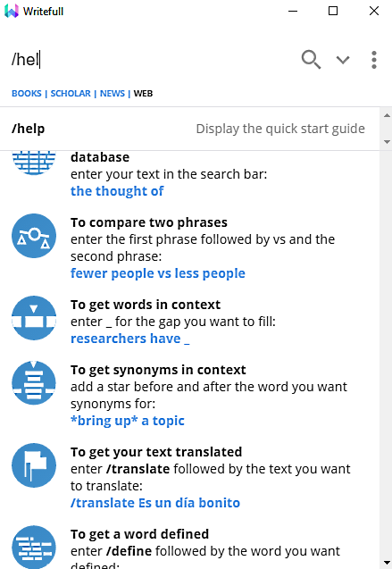The height and width of the screenshot is (569, 392).
Task: Open the three-dot options menu
Action: pyautogui.click(x=374, y=60)
